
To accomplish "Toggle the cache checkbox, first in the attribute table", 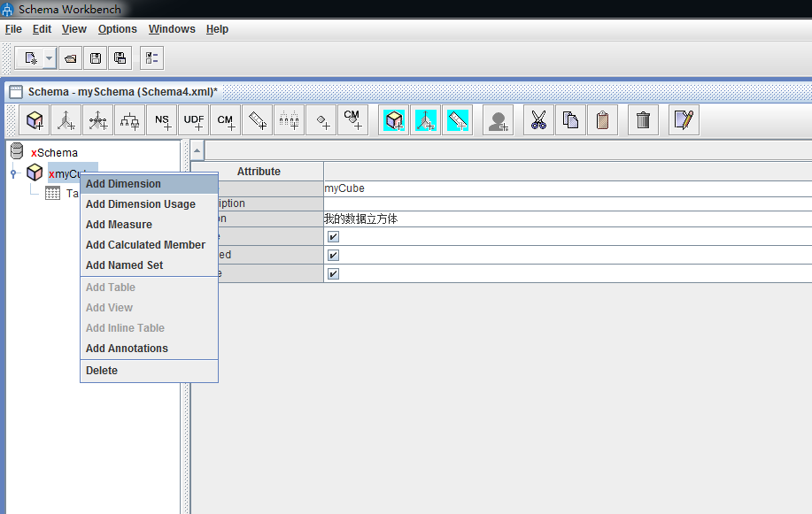I will (x=334, y=237).
